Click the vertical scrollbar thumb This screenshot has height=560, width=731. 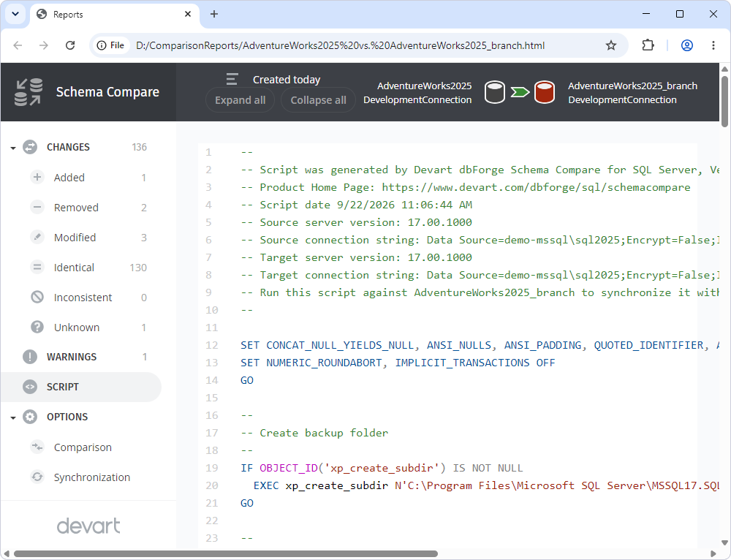[x=724, y=101]
